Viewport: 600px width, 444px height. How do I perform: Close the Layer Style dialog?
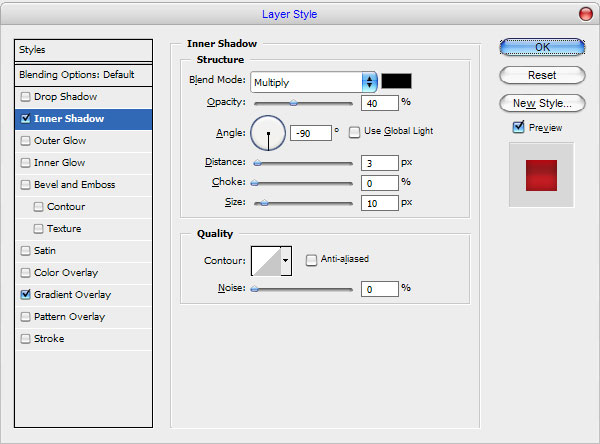pos(585,15)
